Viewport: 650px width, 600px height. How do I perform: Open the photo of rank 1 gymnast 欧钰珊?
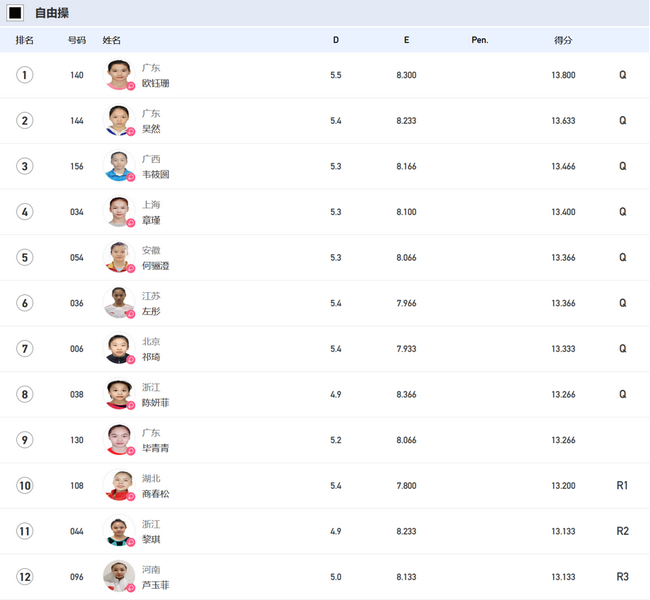(x=119, y=75)
